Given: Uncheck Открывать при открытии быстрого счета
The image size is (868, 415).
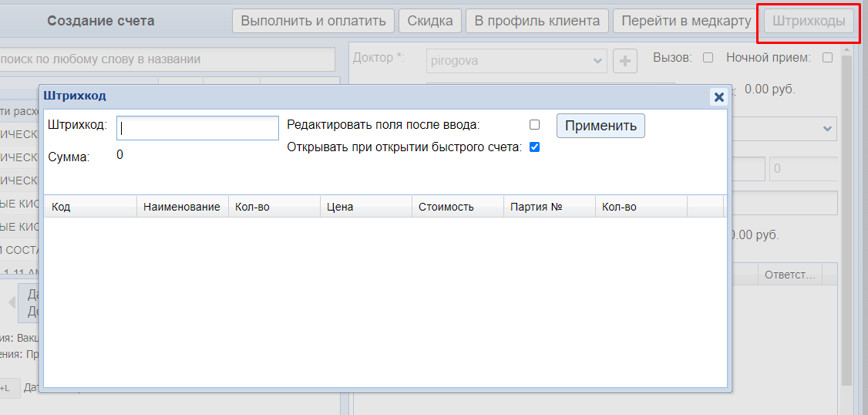Looking at the screenshot, I should point(534,147).
